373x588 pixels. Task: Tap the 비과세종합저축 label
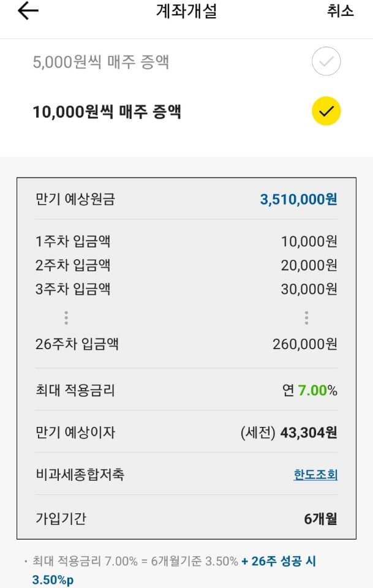(x=80, y=475)
